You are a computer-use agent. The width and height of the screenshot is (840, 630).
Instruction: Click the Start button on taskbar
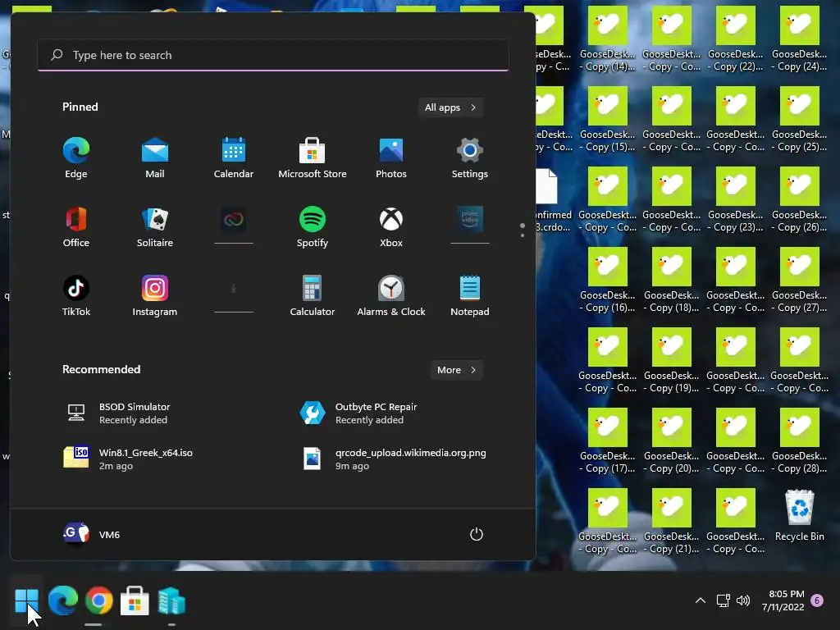point(27,600)
